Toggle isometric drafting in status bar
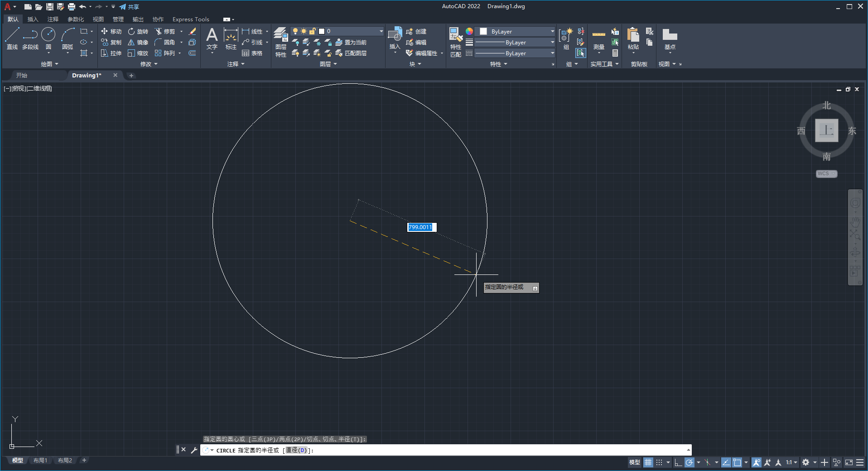Image resolution: width=868 pixels, height=471 pixels. point(708,462)
